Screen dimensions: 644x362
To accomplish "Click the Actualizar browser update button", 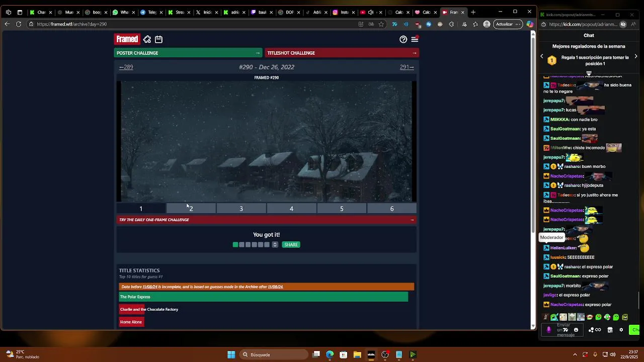I will click(x=508, y=24).
